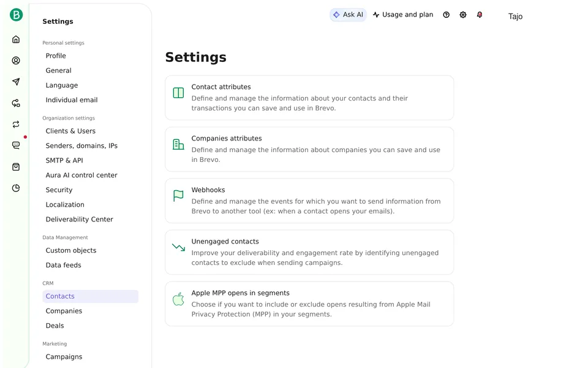Open the Automations icon in rail
Image resolution: width=588 pixels, height=368 pixels.
tap(16, 103)
